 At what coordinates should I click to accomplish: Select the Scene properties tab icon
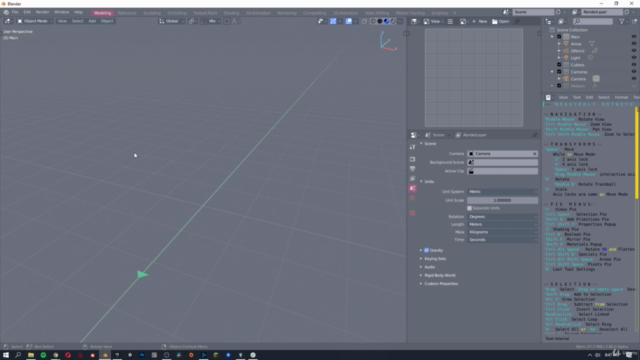(413, 188)
